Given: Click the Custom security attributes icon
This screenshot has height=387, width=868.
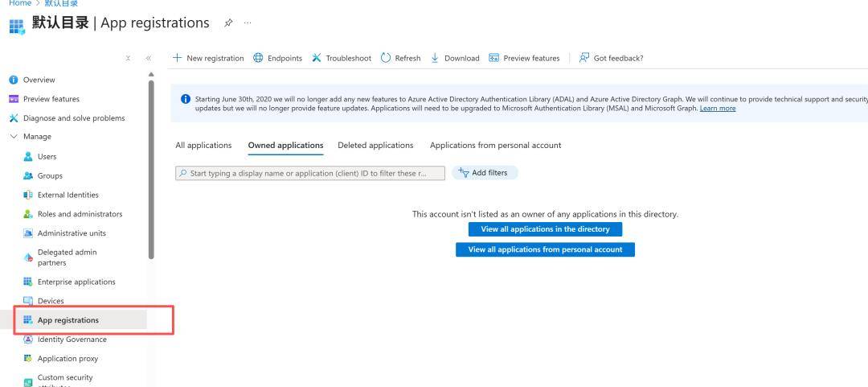Looking at the screenshot, I should click(28, 382).
